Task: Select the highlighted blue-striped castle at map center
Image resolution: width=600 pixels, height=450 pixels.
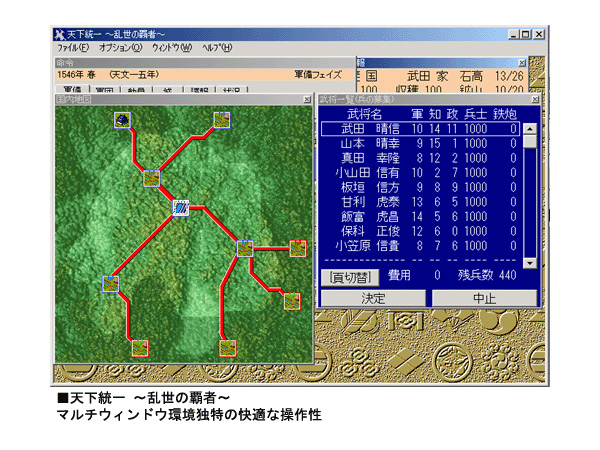Action: [181, 208]
